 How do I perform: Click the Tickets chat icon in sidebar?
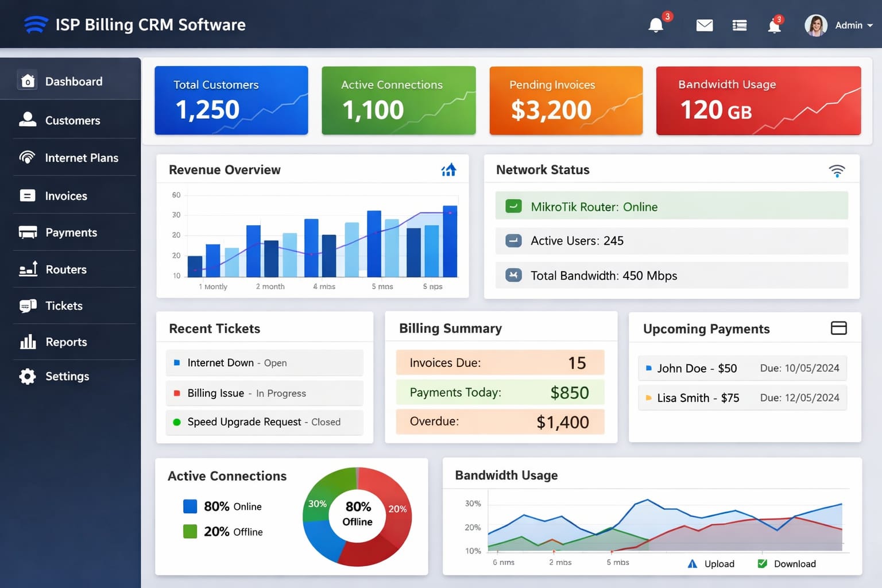coord(28,306)
